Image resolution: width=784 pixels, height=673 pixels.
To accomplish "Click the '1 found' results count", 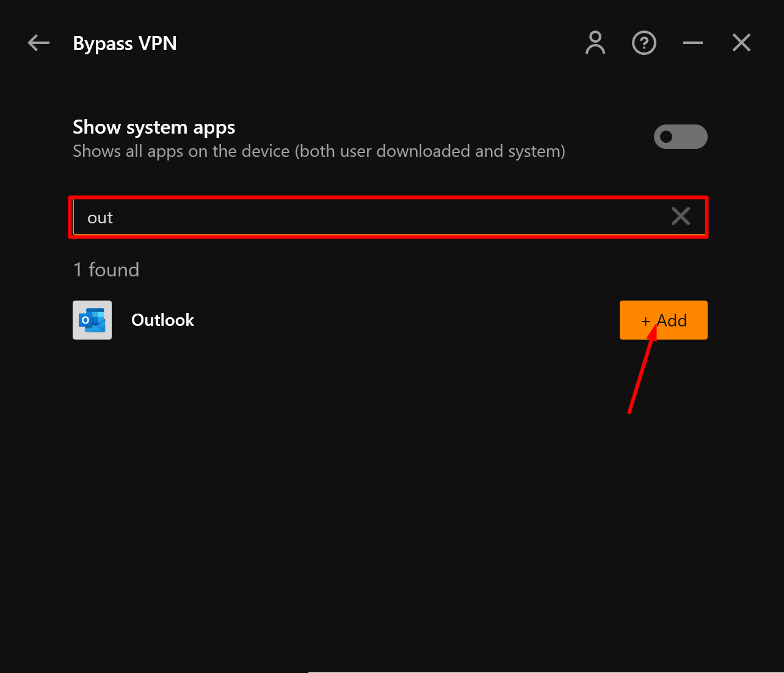I will pos(106,270).
